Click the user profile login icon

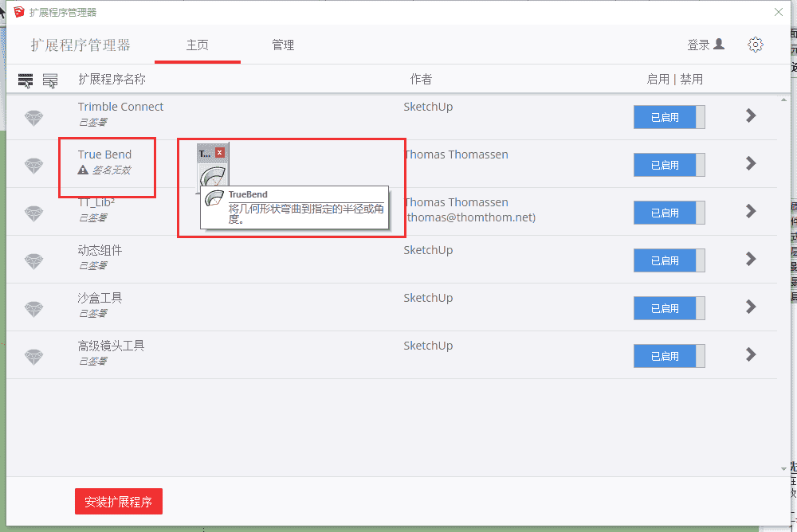coord(719,45)
